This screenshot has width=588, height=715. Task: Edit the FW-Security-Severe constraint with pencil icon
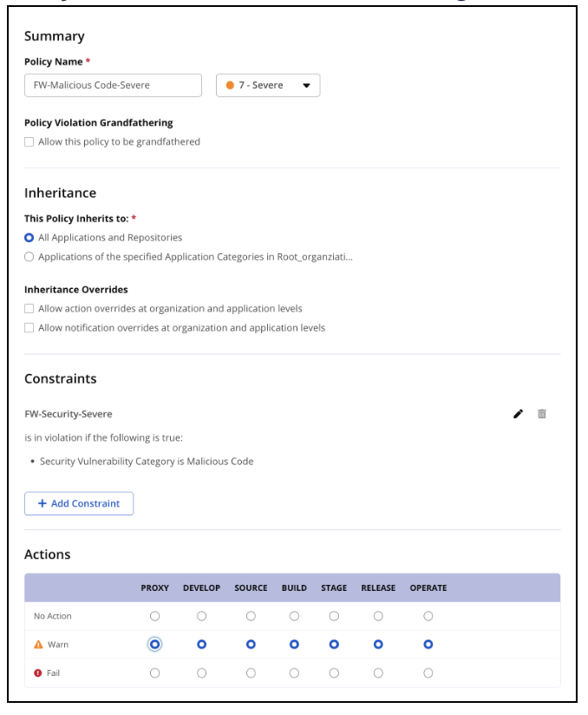pos(518,414)
